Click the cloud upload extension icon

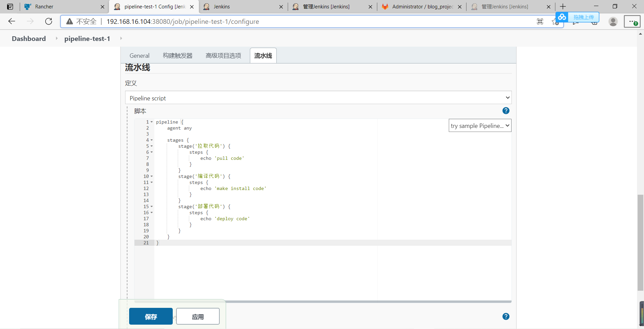pyautogui.click(x=562, y=17)
